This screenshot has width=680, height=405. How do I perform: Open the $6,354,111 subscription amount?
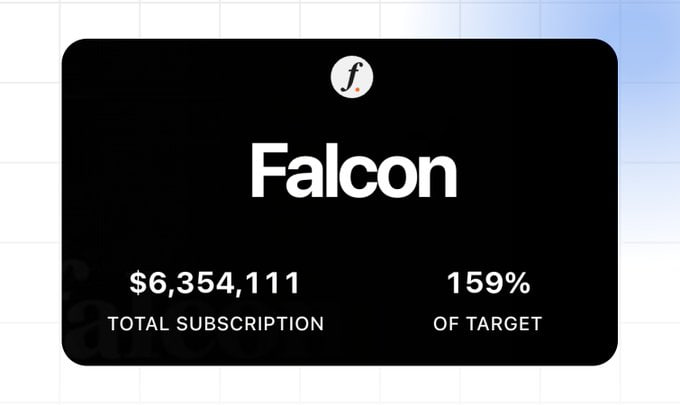[215, 283]
